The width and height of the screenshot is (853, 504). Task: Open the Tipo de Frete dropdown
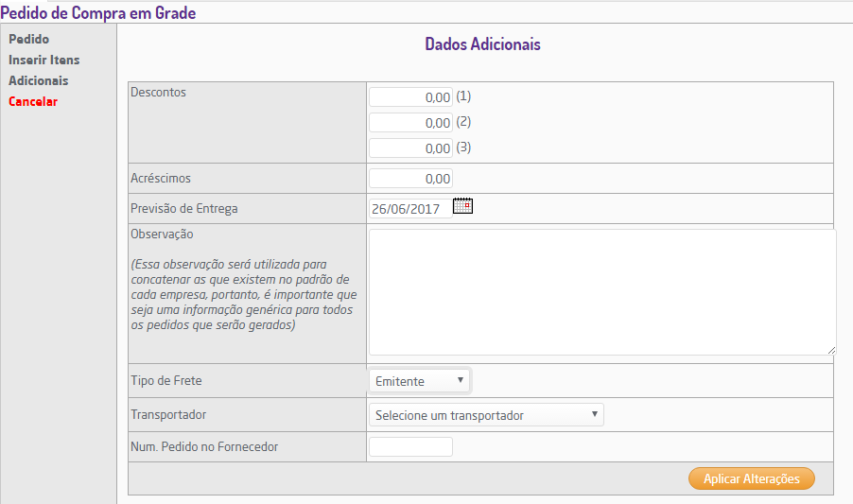click(419, 381)
